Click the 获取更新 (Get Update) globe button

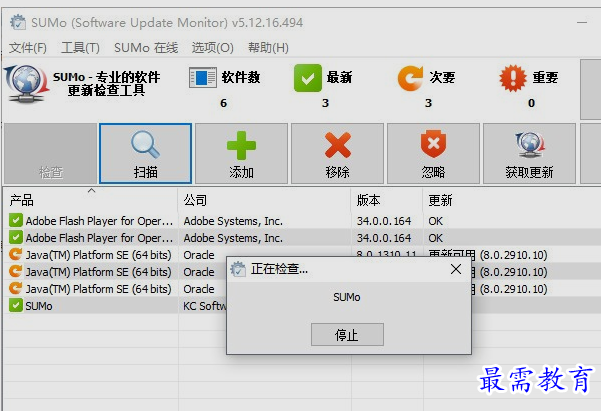[529, 153]
